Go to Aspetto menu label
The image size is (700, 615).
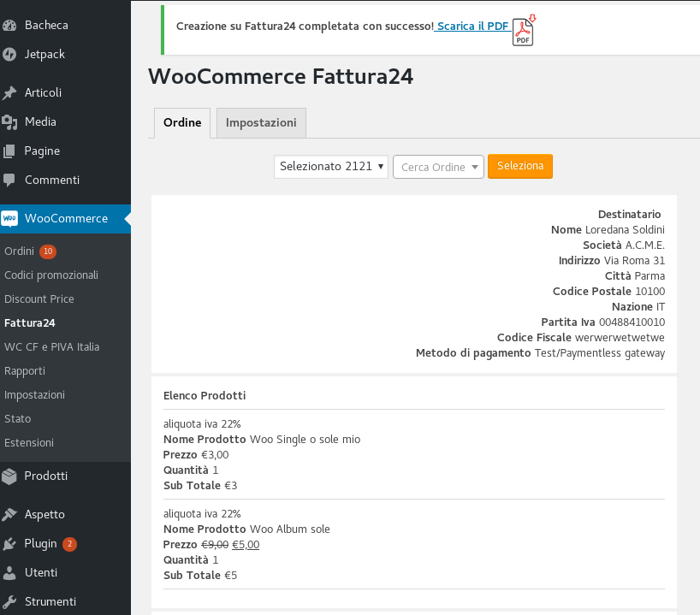[44, 515]
